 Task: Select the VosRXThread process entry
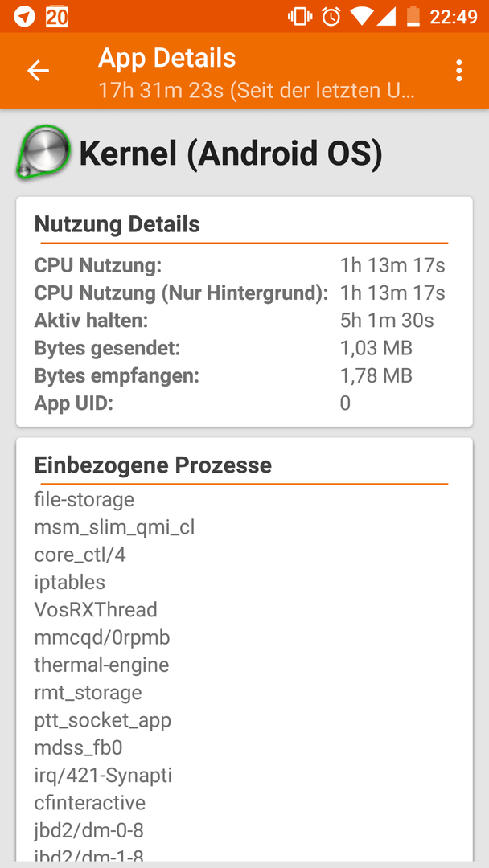pyautogui.click(x=96, y=610)
